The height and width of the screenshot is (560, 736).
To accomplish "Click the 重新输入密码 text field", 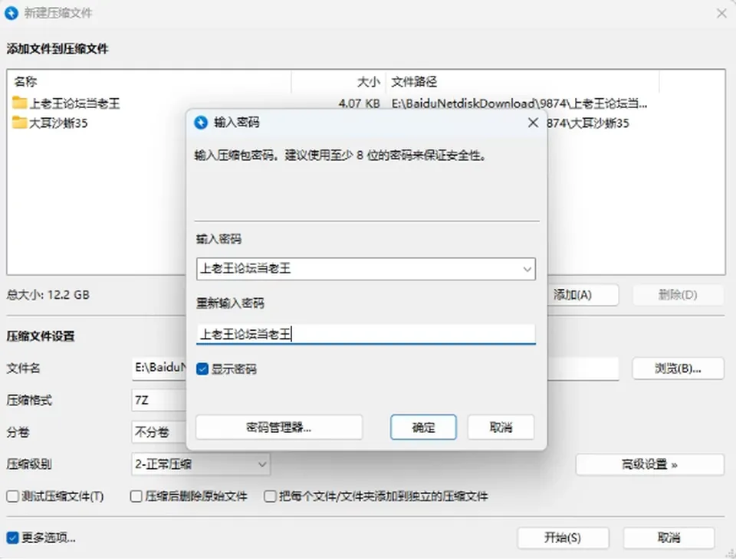I will (366, 335).
